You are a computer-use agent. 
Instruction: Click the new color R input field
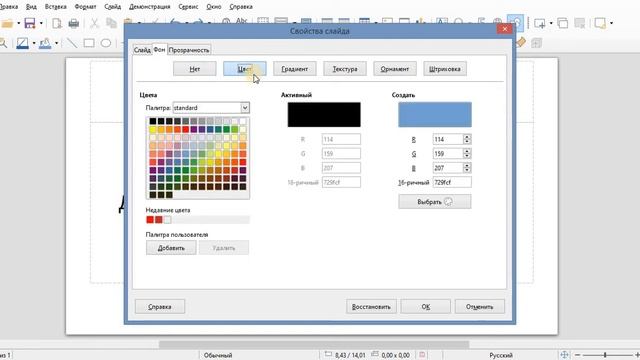(x=448, y=139)
